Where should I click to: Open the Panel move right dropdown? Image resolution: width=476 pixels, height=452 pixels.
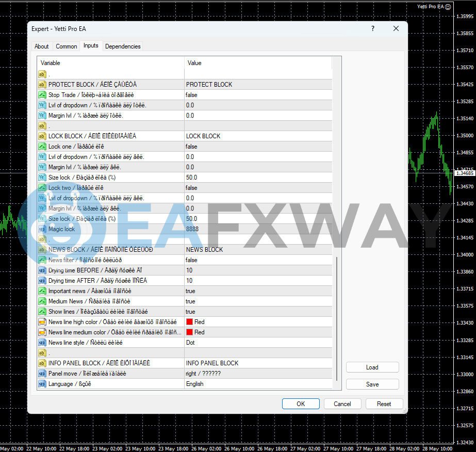tap(258, 374)
